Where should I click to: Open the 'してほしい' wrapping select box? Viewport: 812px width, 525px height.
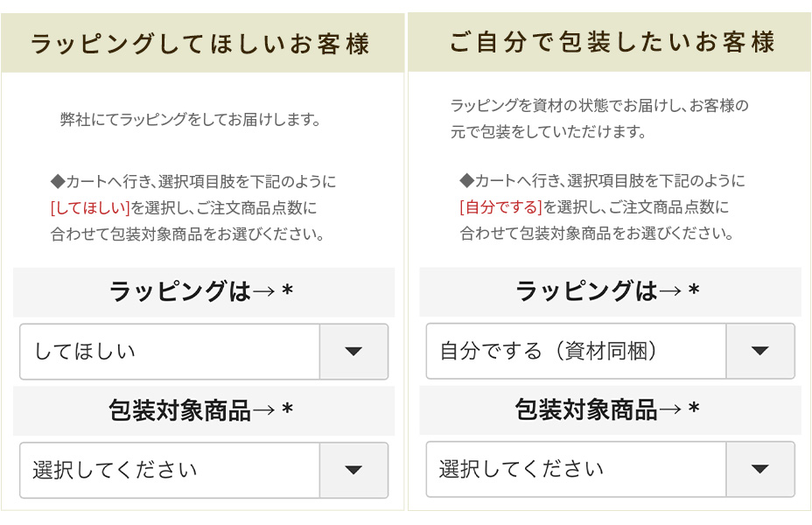pos(170,352)
